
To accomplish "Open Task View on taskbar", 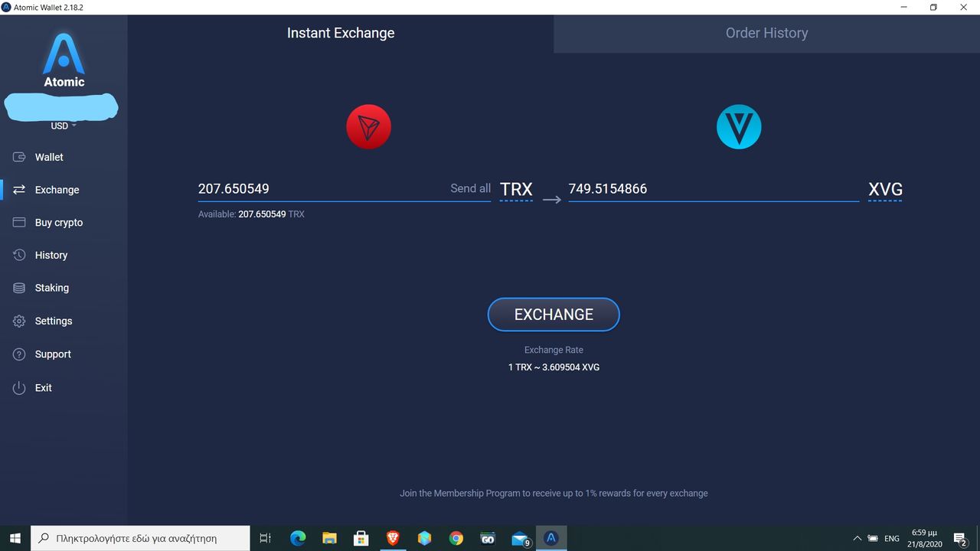I will (265, 538).
